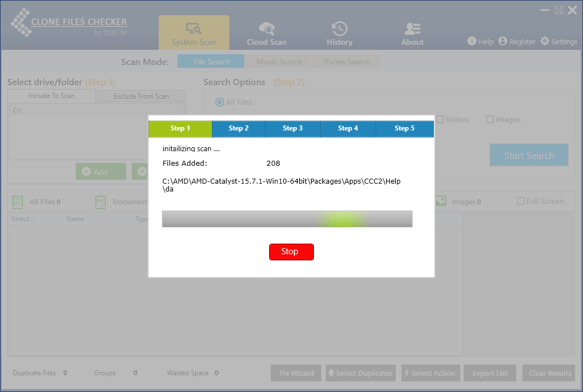The image size is (583, 392).
Task: Open the About tab
Action: coord(413,34)
